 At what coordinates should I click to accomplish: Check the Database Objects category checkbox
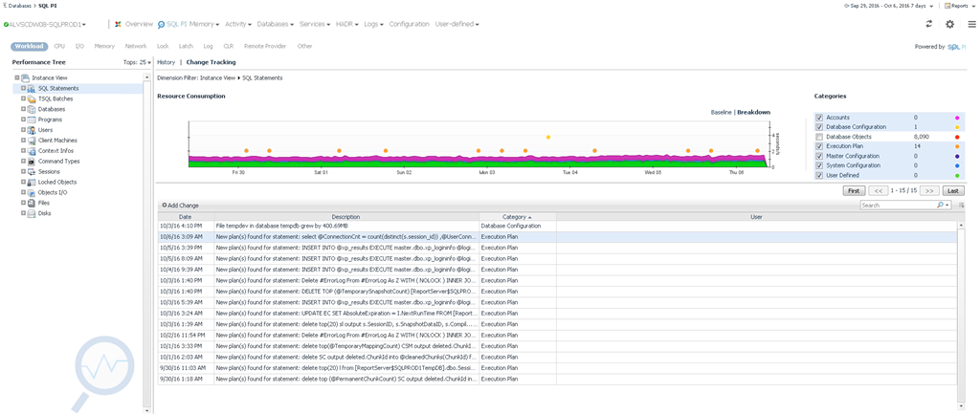[819, 137]
